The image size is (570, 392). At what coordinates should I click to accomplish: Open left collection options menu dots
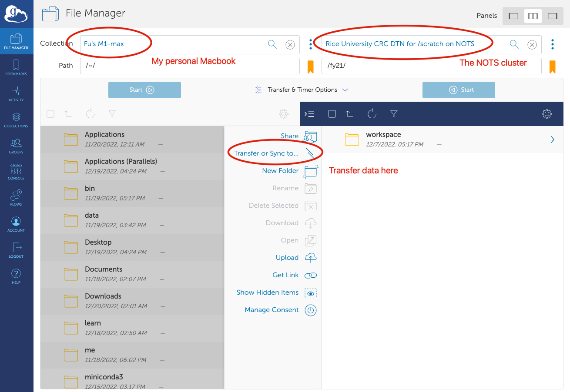click(311, 44)
